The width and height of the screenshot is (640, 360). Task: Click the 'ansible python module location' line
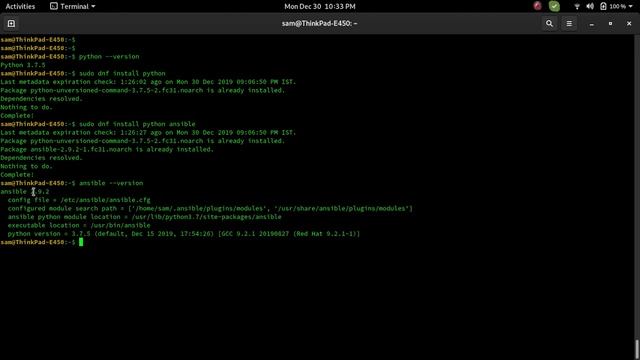coord(144,217)
